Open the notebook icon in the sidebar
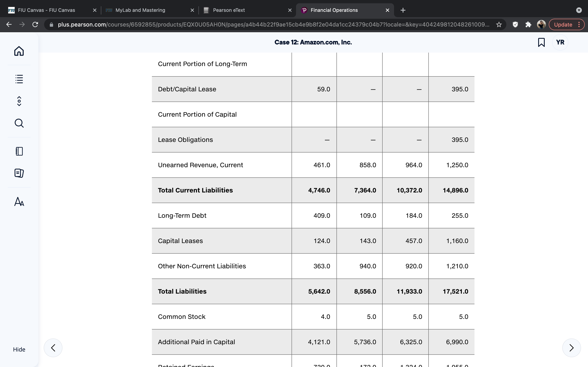The height and width of the screenshot is (367, 588). (19, 151)
